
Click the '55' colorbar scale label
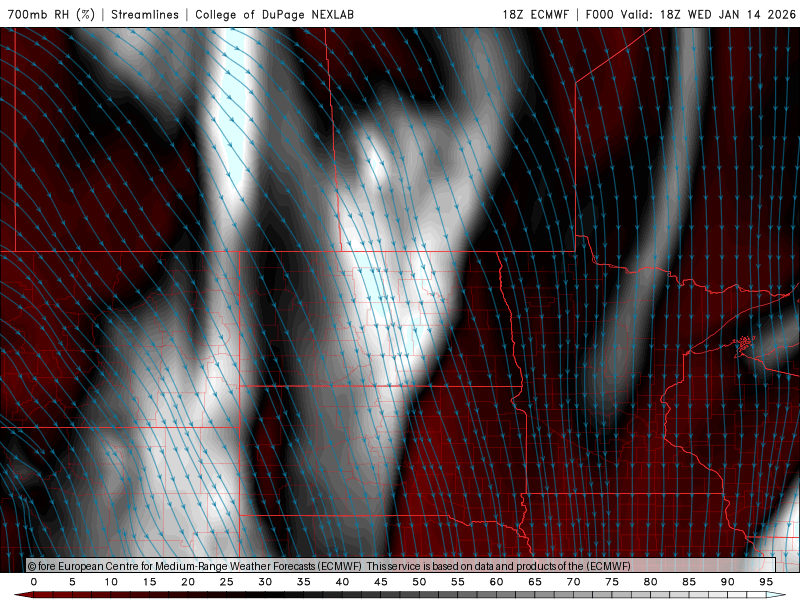pyautogui.click(x=458, y=582)
